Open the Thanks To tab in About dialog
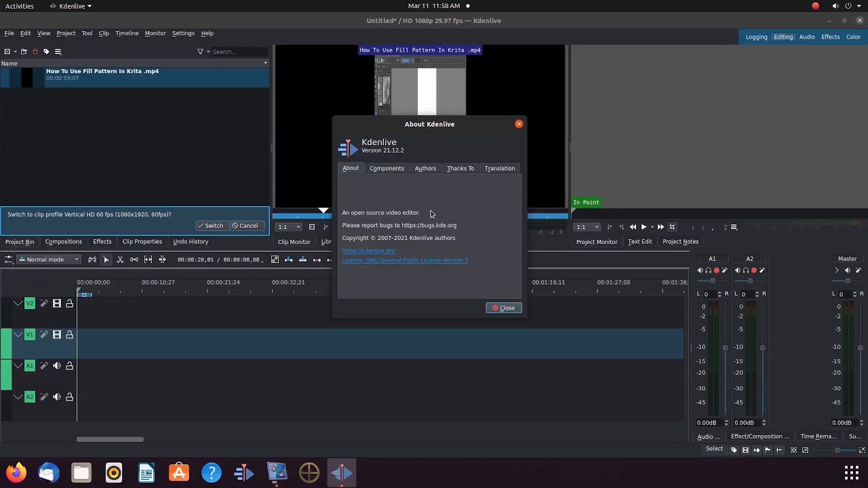This screenshot has height=488, width=868. 460,168
